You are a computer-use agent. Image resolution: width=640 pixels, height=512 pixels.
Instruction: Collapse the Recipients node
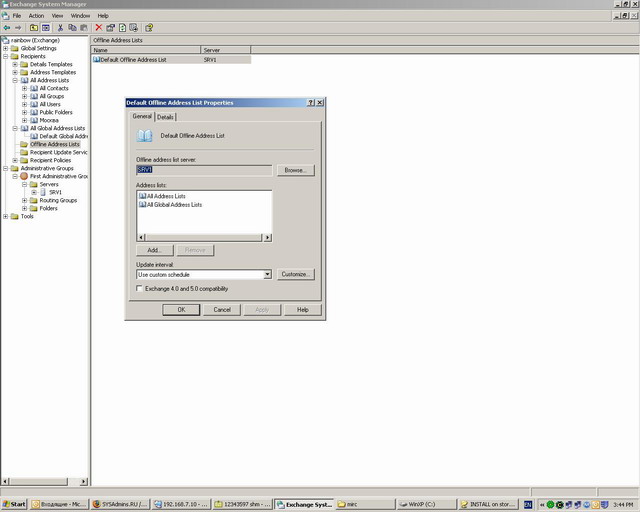coord(6,56)
